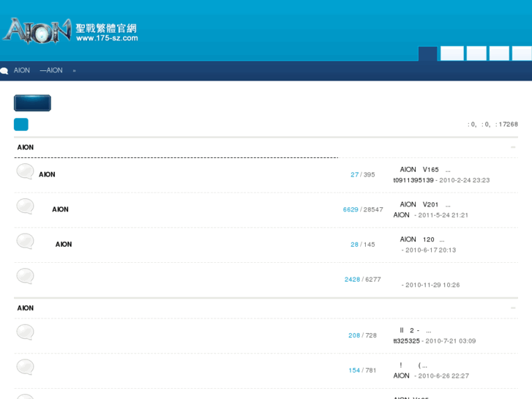Open the AION forum in the 27 / 395 row
Image resolution: width=532 pixels, height=399 pixels.
click(47, 174)
